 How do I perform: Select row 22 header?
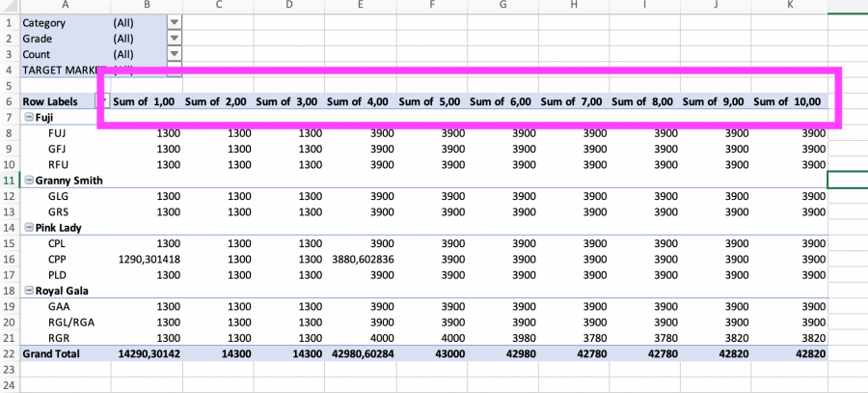(10, 353)
